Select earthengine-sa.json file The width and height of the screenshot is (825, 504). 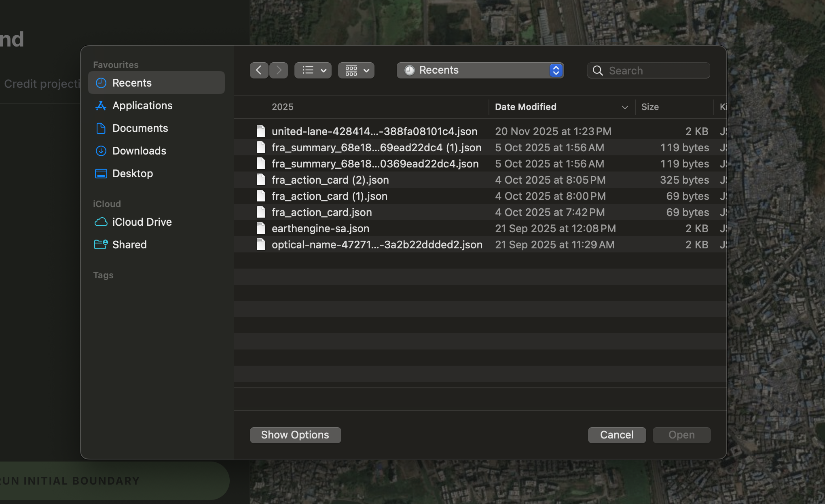pos(480,228)
